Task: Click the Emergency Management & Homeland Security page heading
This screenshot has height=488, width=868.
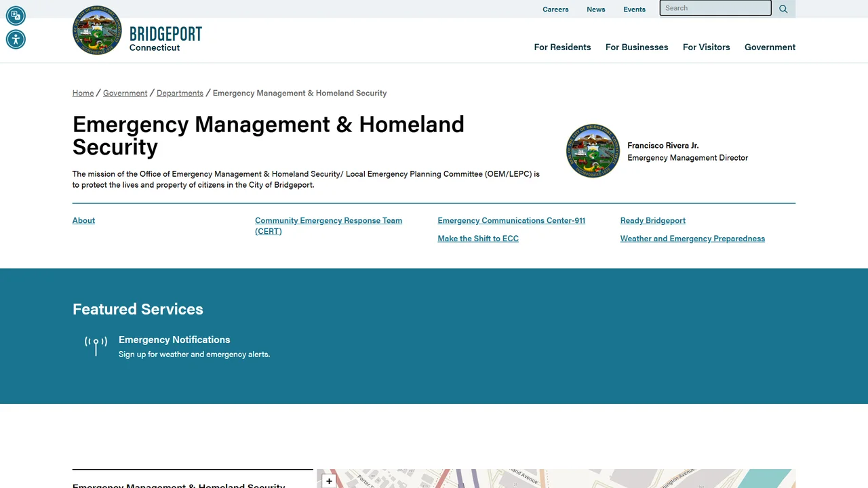Action: click(269, 135)
